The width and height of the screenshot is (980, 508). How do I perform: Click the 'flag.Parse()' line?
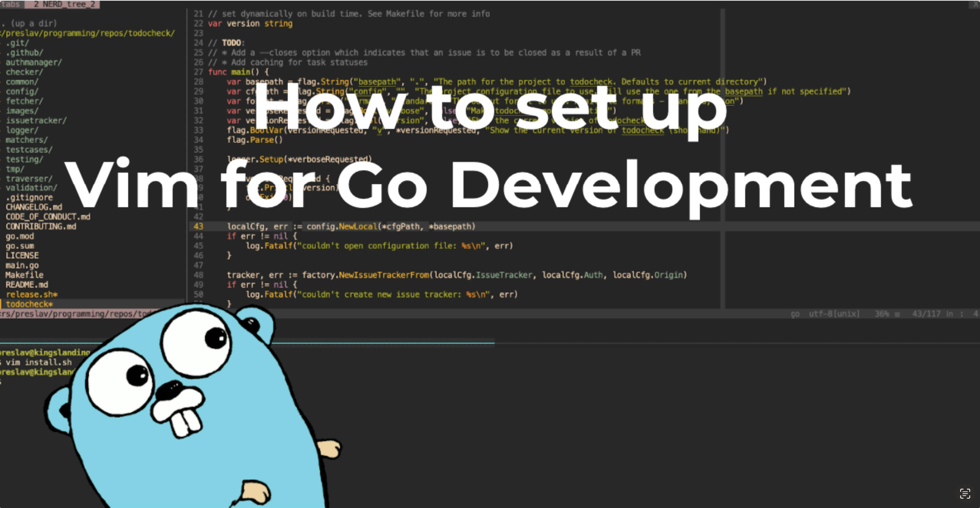254,140
